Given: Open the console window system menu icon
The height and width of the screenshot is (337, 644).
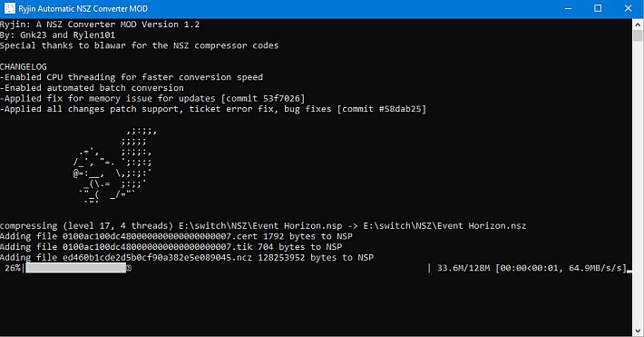Looking at the screenshot, I should click(x=9, y=8).
